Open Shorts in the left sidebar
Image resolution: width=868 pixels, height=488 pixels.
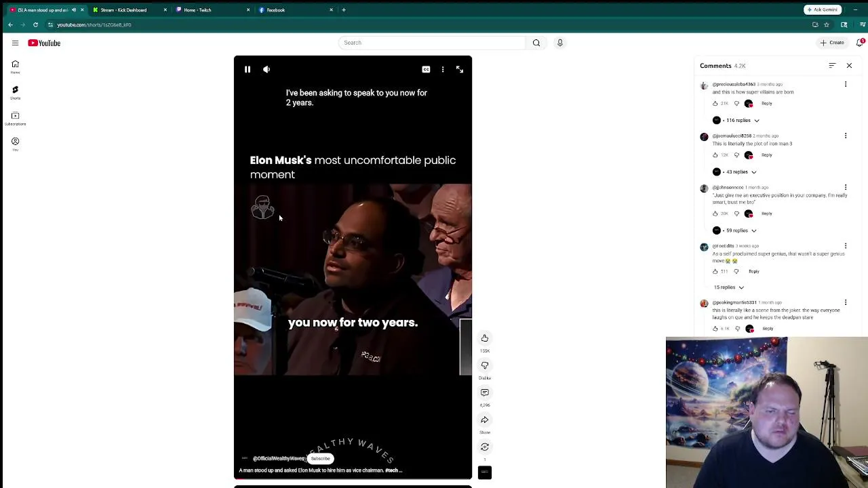(15, 93)
